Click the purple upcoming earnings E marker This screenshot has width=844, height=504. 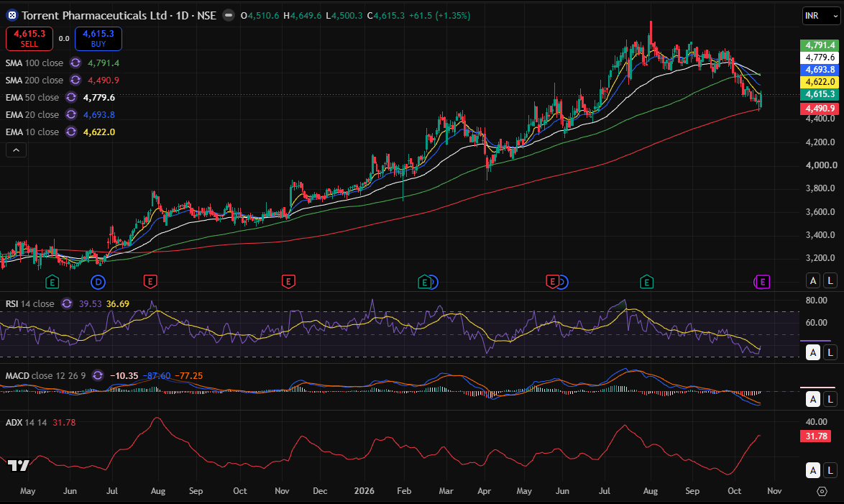(x=762, y=282)
